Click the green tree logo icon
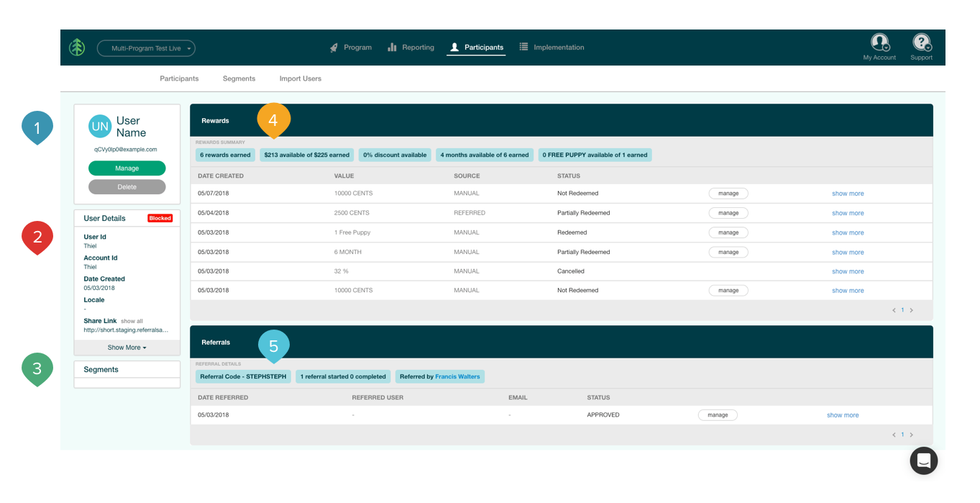 (77, 47)
